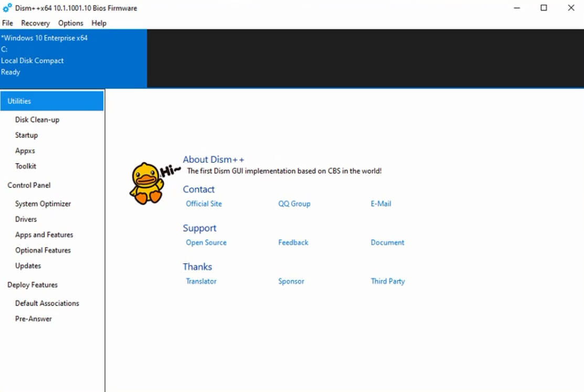
Task: Select the Control Panel category
Action: click(x=29, y=185)
